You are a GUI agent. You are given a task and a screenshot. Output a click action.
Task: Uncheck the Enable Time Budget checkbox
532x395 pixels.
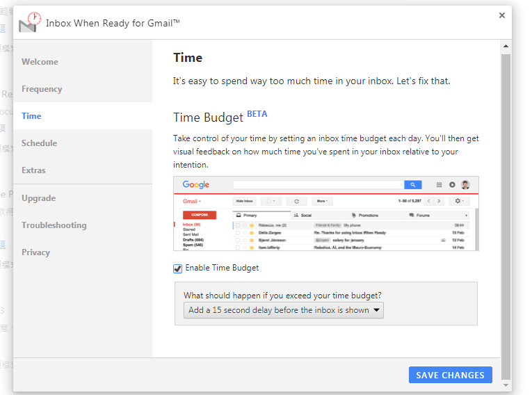coord(178,268)
